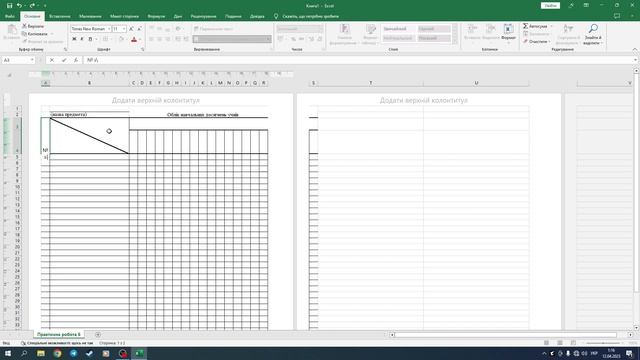Click Додати верхній колонтитул on the first page

click(156, 100)
